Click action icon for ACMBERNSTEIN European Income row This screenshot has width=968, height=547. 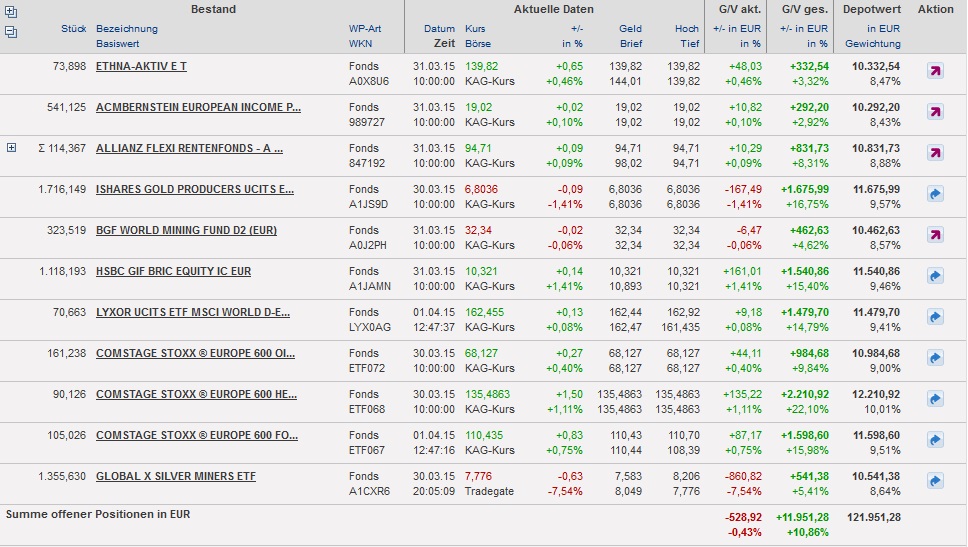point(935,112)
